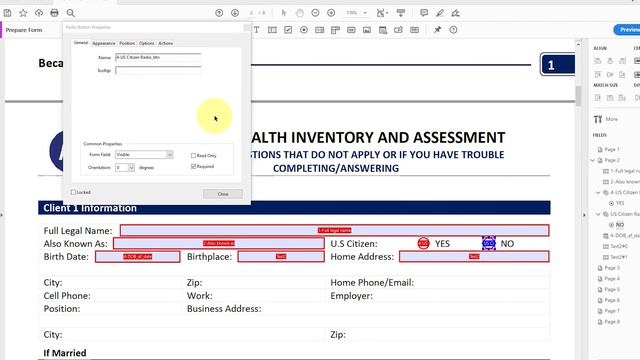
Task: Select Page 5 in the fields list
Action: [x=609, y=289]
